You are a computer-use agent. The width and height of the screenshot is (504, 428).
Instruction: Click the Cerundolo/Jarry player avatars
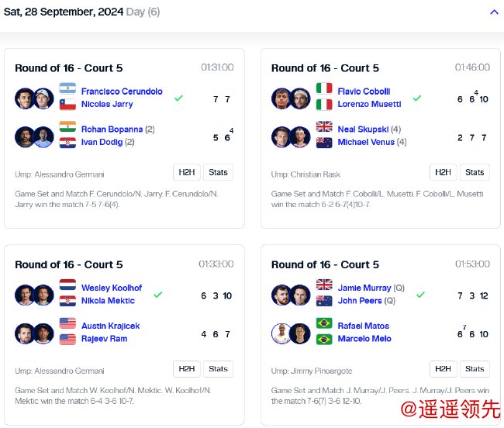pyautogui.click(x=34, y=98)
